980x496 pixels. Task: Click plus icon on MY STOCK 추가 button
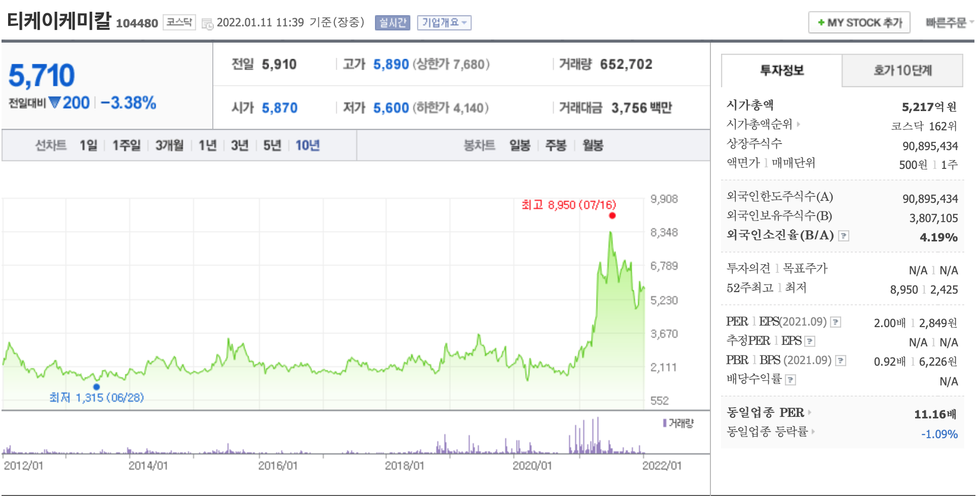[821, 23]
